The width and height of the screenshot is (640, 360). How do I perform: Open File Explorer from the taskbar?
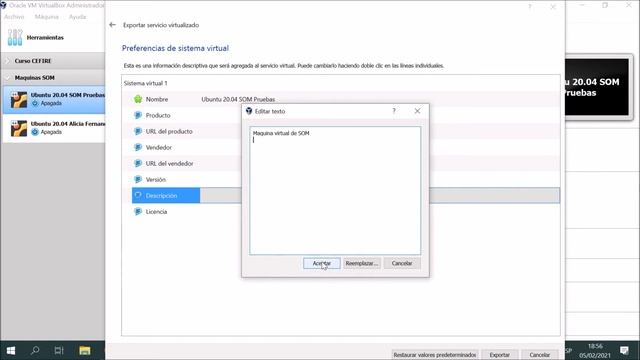(x=84, y=351)
